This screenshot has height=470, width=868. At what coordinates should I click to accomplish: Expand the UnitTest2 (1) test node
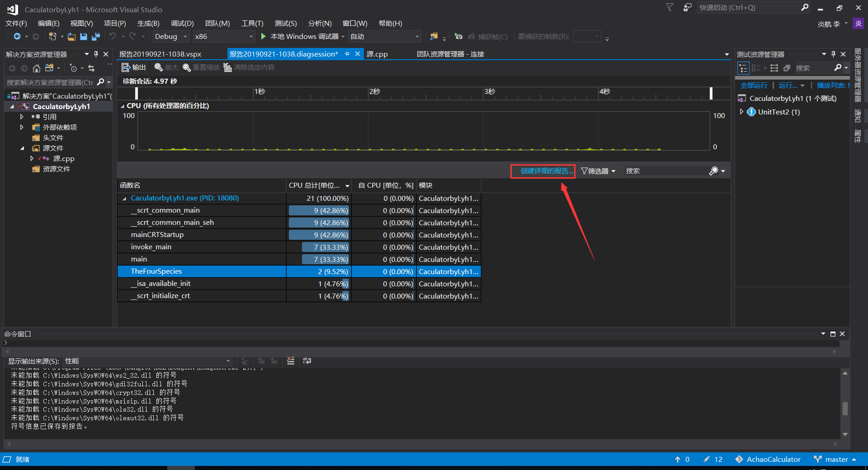(741, 112)
